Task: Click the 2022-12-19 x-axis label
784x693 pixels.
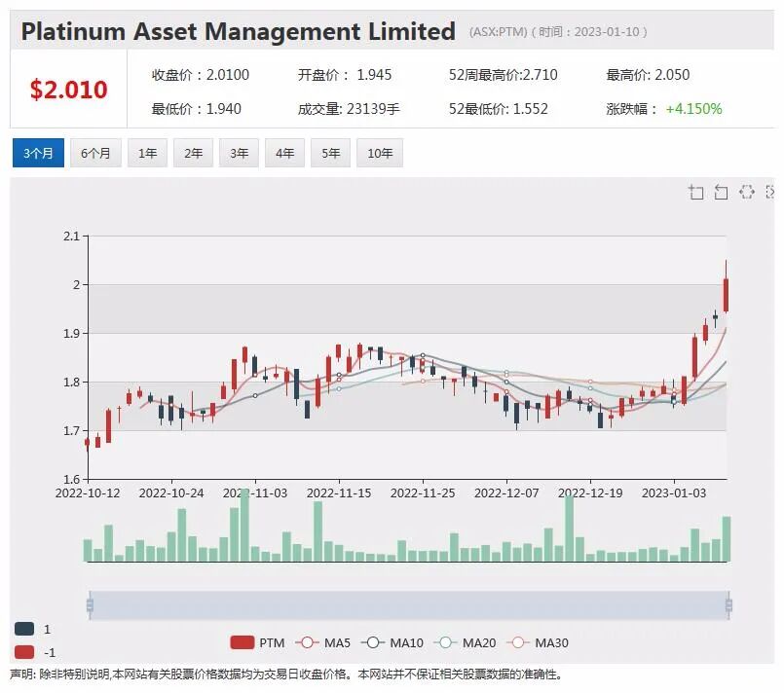Action: [590, 493]
